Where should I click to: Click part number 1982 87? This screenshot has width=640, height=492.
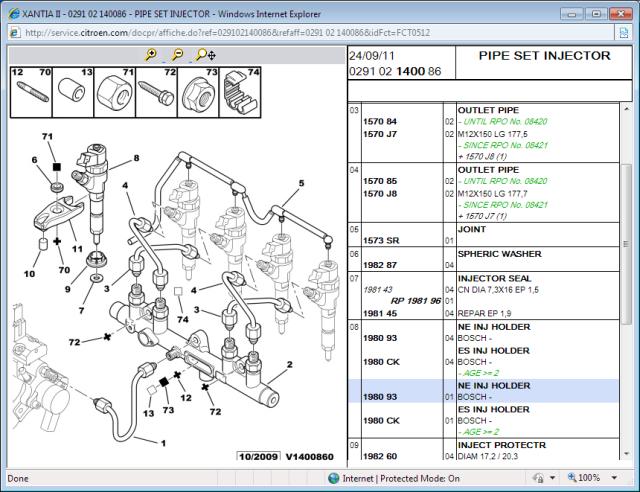tap(380, 265)
